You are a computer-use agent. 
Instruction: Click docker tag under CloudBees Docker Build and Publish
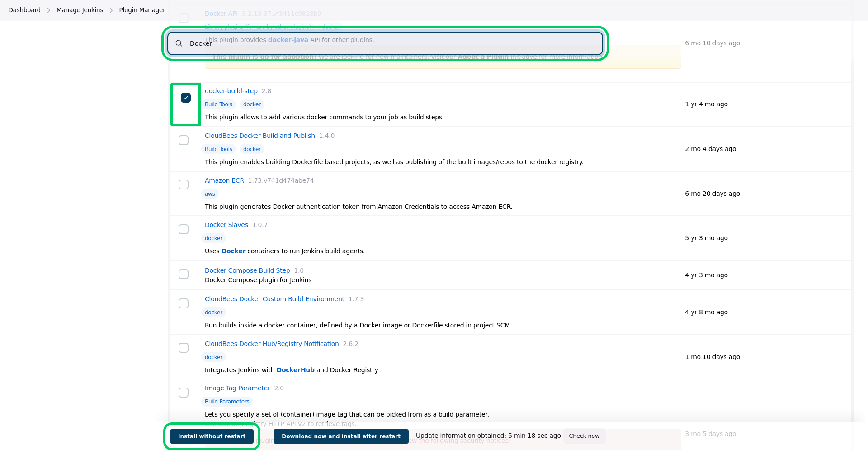(x=252, y=149)
